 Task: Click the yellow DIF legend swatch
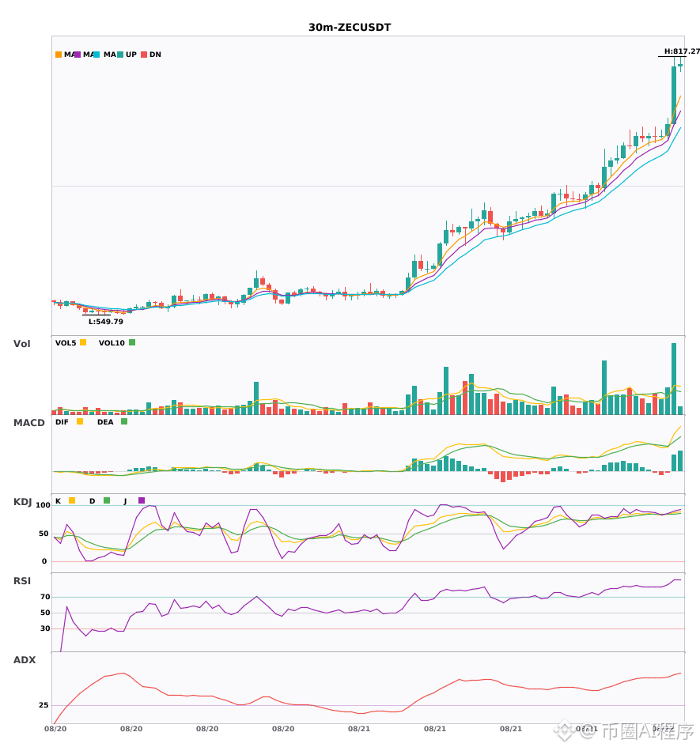[80, 421]
